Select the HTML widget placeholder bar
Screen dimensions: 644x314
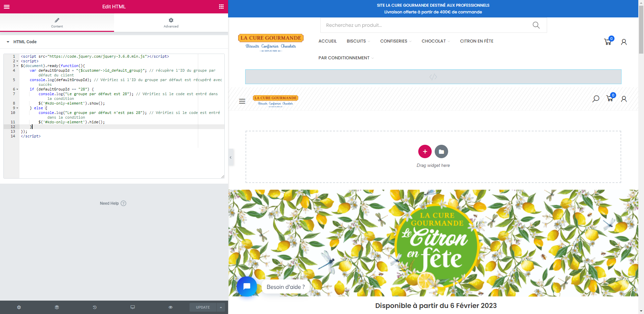(x=433, y=77)
